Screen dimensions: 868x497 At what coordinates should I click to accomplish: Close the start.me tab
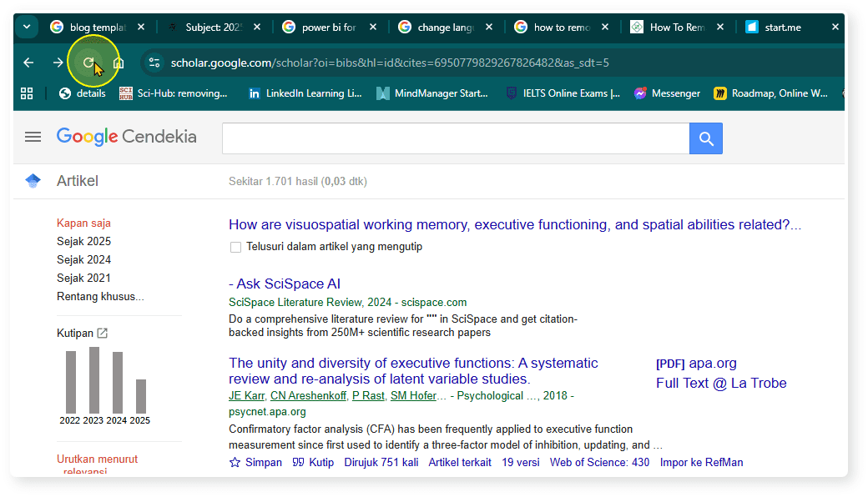[x=835, y=27]
